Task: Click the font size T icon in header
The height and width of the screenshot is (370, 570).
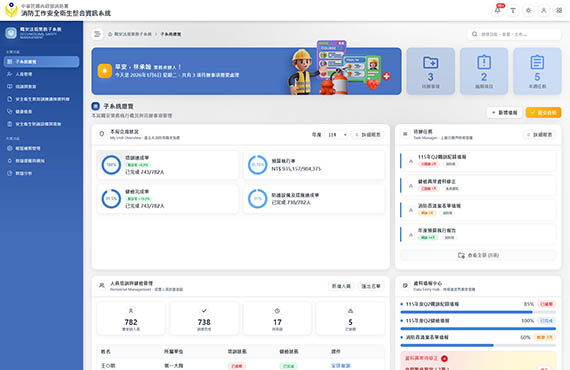Action: 513,11
